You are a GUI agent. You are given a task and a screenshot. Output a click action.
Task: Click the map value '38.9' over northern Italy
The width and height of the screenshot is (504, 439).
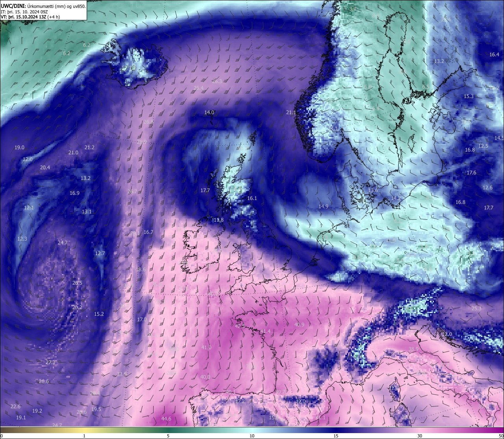(x=413, y=349)
